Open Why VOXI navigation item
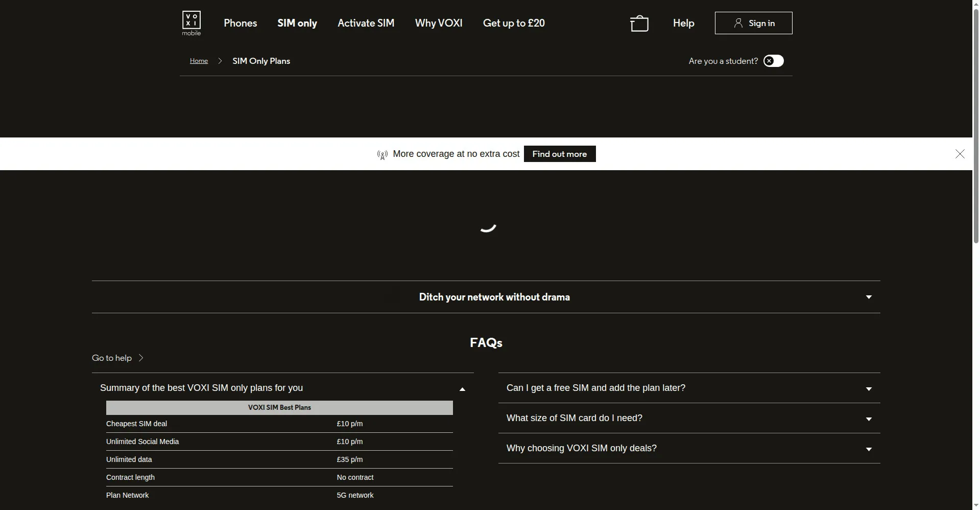980x510 pixels. (439, 23)
